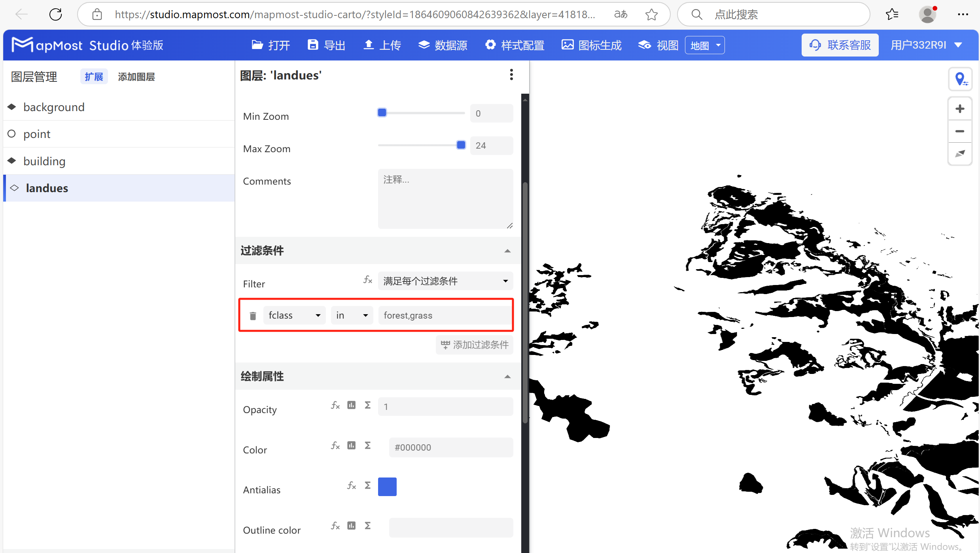
Task: Open the Opacity expression editor (fx icon)
Action: [x=335, y=405]
